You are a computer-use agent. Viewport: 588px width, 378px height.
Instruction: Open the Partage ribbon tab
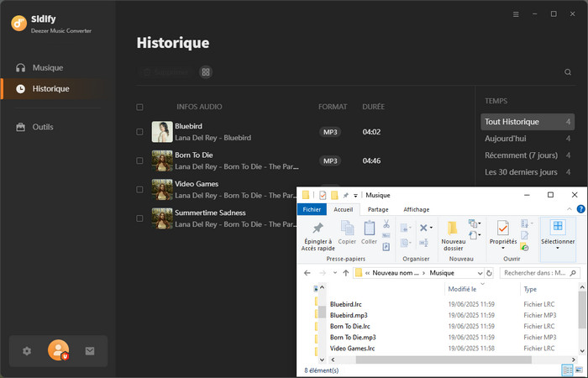pos(378,209)
